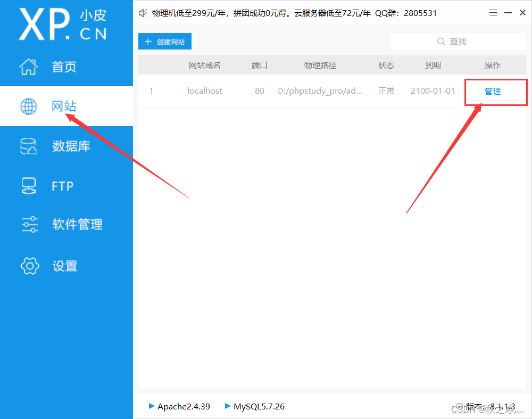Click the search magnifier in 查找 box

pos(441,41)
